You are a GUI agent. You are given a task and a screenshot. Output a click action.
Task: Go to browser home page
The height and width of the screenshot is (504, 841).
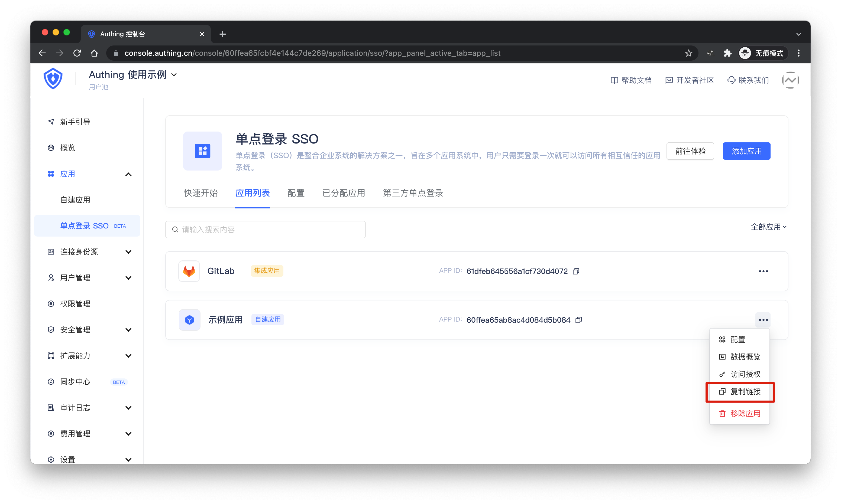[x=94, y=53]
